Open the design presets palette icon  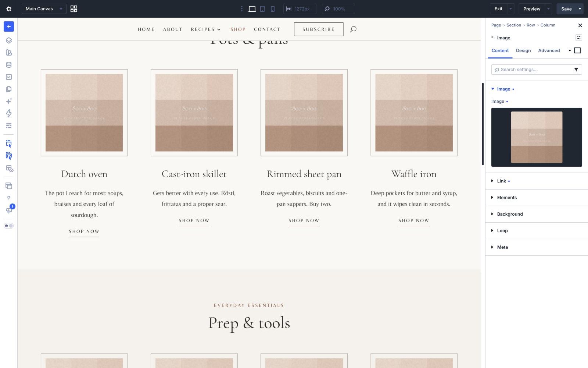pyautogui.click(x=9, y=53)
